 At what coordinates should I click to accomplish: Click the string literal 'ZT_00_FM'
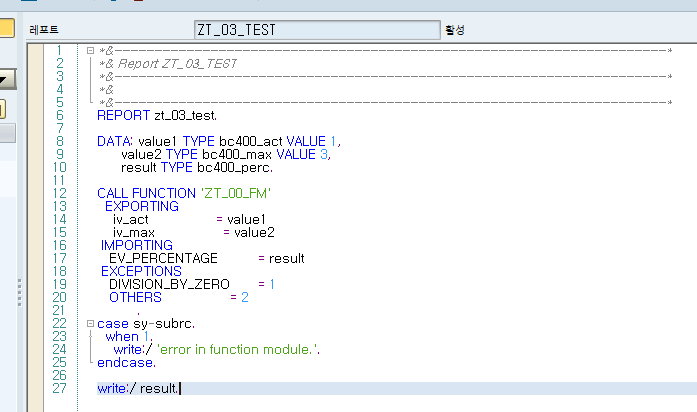[236, 193]
